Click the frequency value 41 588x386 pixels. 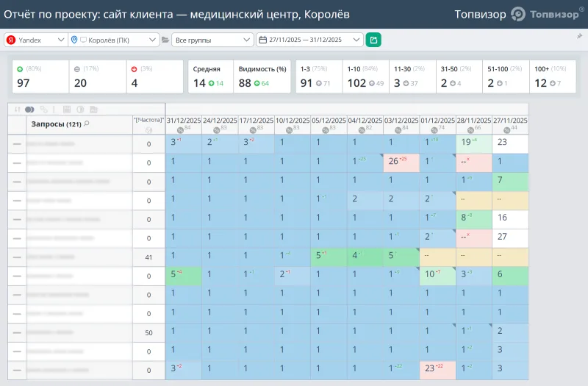(148, 257)
